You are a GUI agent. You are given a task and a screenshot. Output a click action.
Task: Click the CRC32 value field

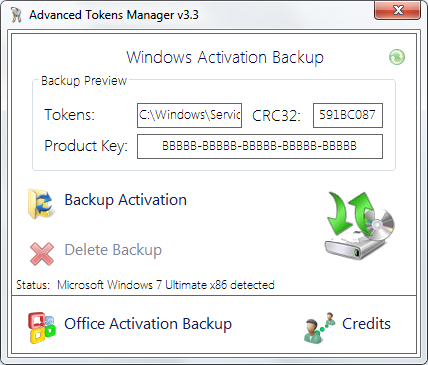click(348, 115)
